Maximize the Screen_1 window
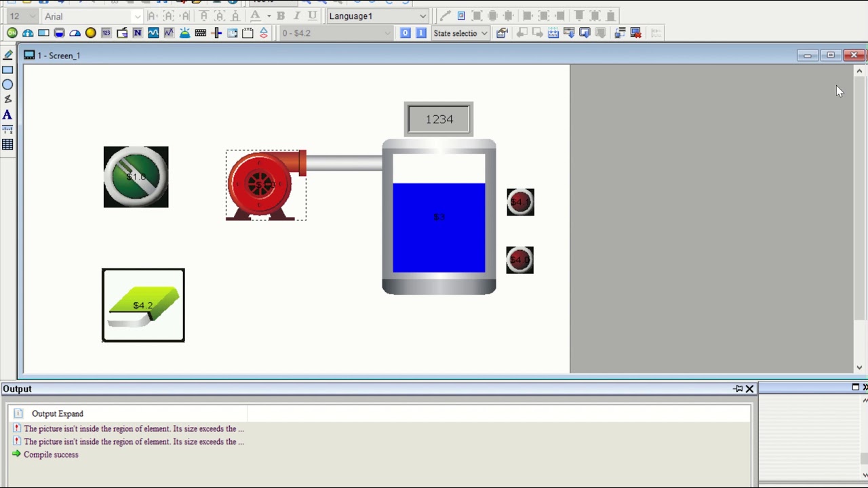This screenshot has width=868, height=488. (831, 56)
